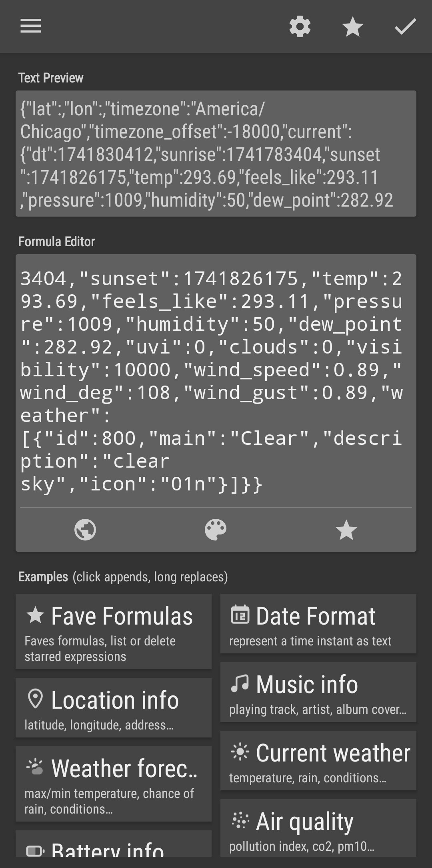Open the hamburger navigation menu
Image resolution: width=432 pixels, height=868 pixels.
[x=31, y=26]
